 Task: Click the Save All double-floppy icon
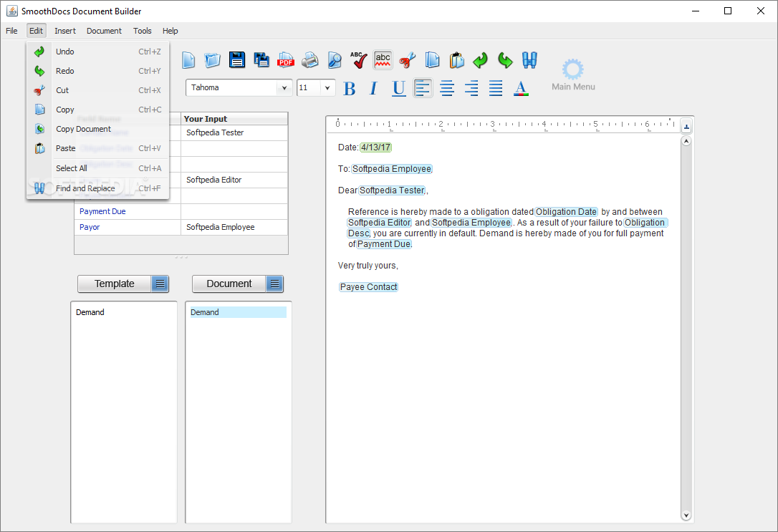[261, 60]
